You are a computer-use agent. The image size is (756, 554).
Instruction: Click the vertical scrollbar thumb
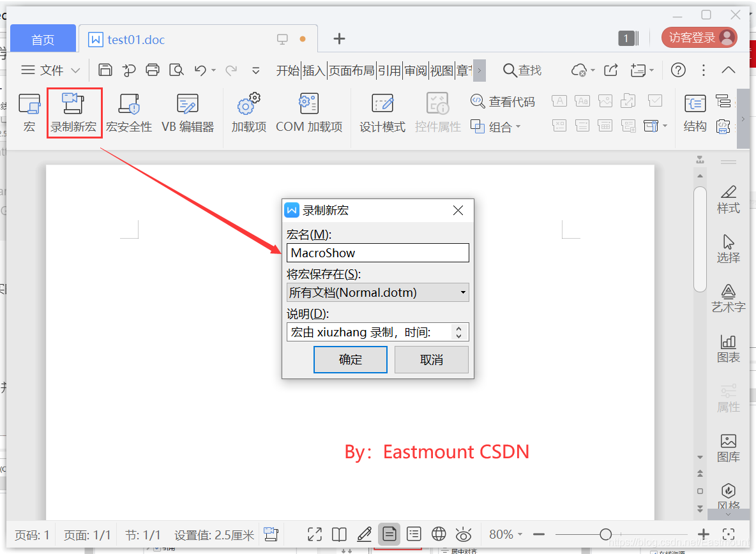(x=700, y=239)
